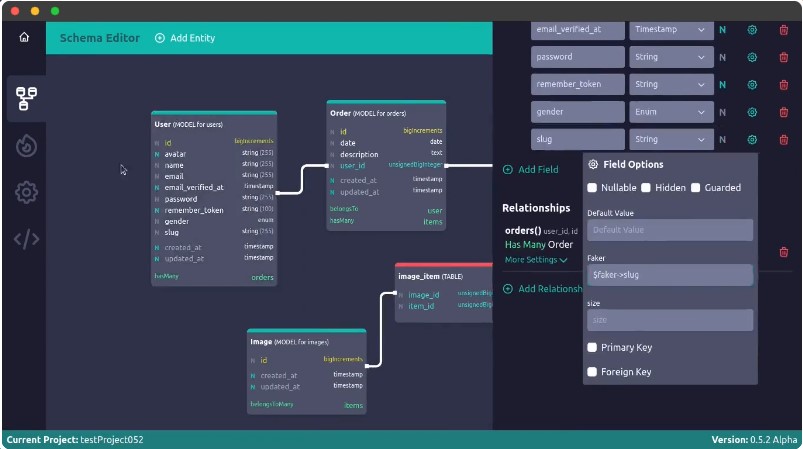This screenshot has width=803, height=449.
Task: Expand More Settings for orders relationship
Action: point(536,260)
